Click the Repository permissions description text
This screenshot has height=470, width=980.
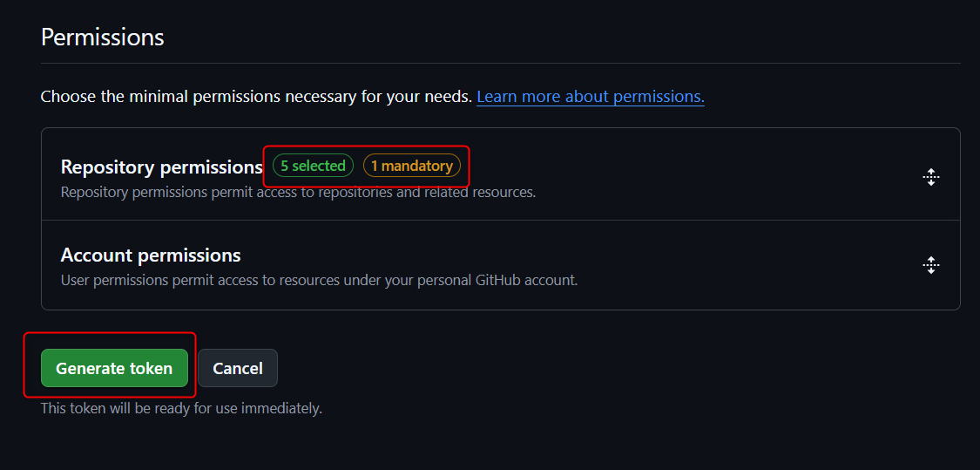298,192
